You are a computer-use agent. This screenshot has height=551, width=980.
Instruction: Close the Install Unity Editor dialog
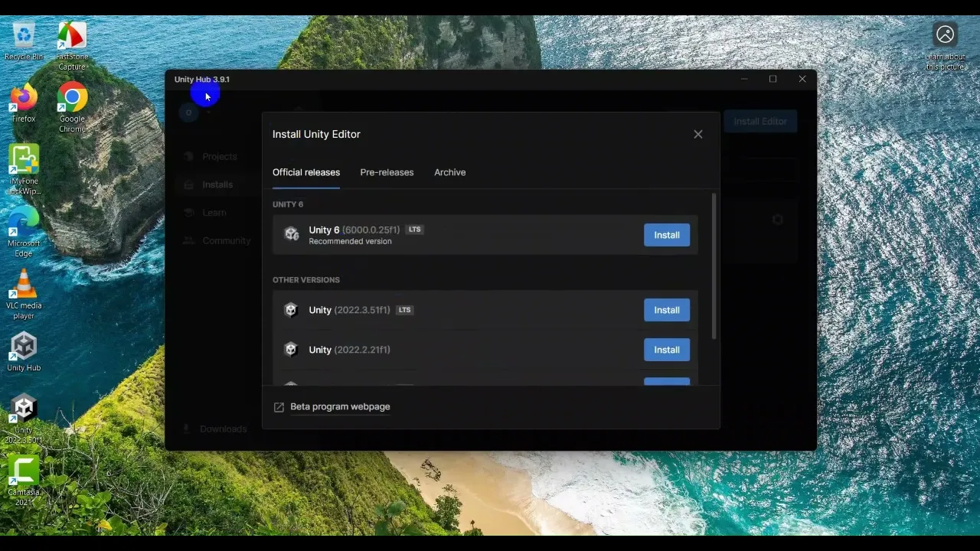(x=698, y=134)
